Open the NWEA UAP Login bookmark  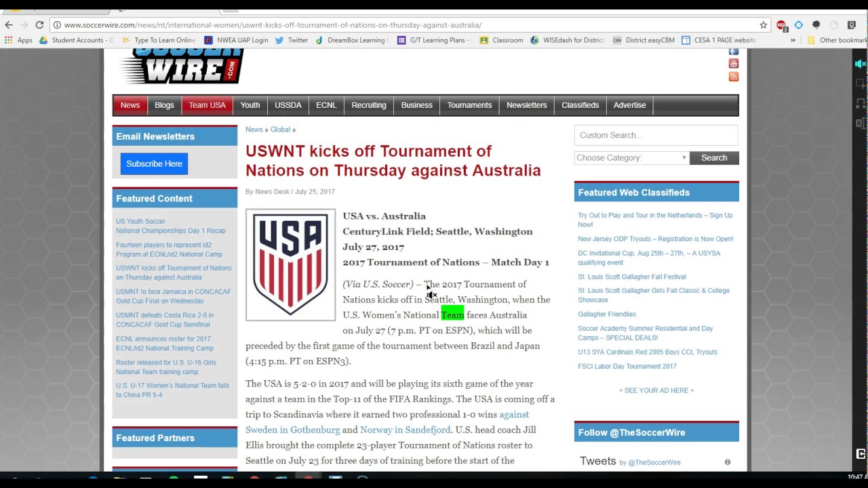pos(236,40)
